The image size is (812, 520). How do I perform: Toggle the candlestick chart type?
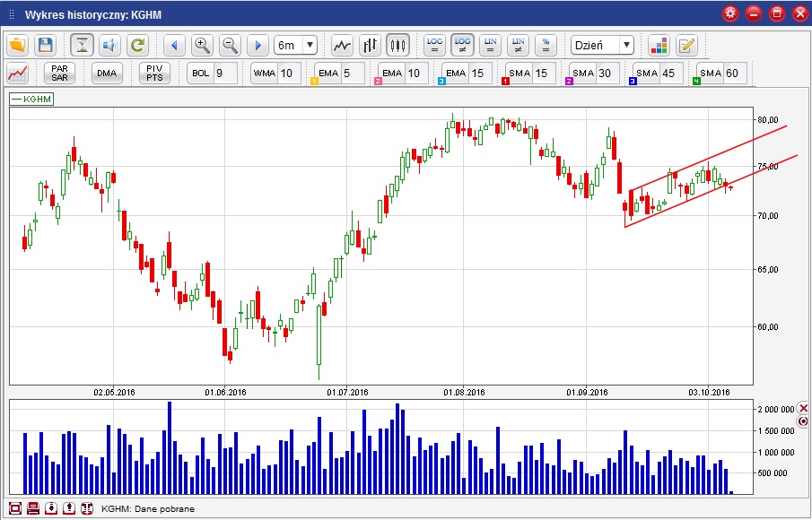[x=397, y=45]
